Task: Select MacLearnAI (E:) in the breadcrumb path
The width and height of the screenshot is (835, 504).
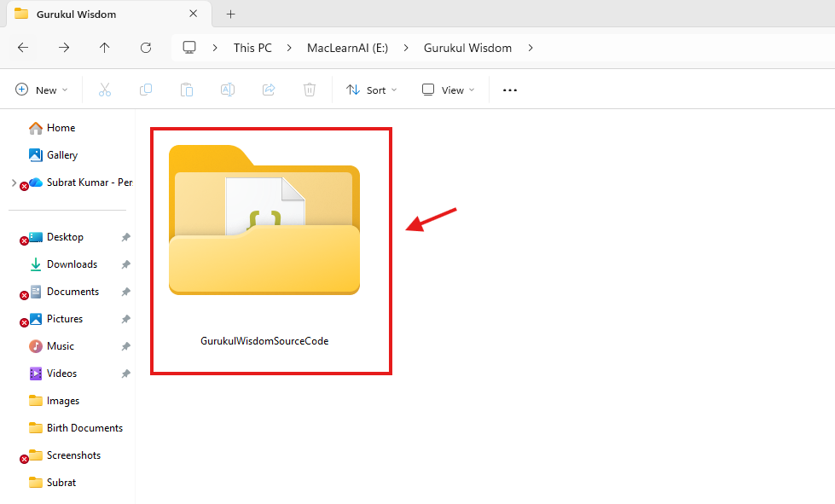Action: (x=347, y=48)
